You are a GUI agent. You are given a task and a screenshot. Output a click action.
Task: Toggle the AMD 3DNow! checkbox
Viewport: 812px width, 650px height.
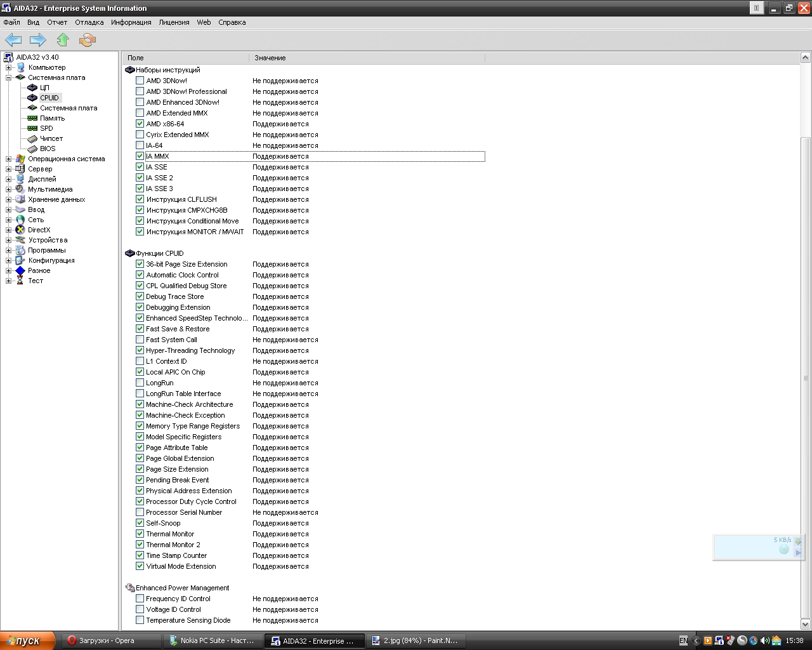coord(140,81)
